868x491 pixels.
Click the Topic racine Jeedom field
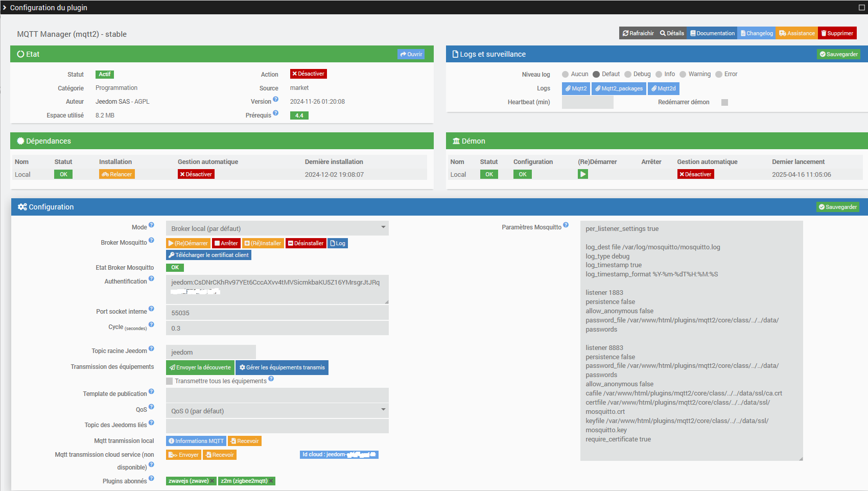point(211,352)
